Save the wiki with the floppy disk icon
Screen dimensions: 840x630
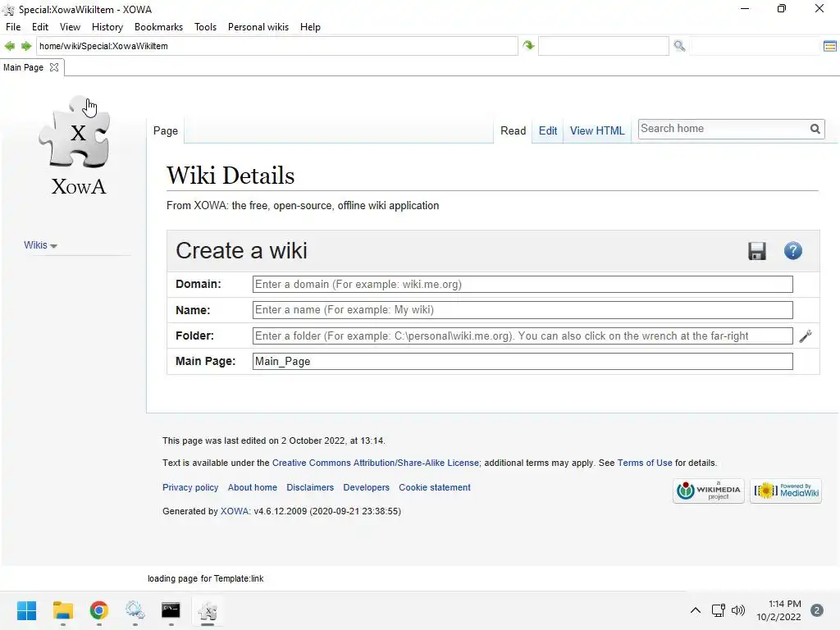coord(756,251)
